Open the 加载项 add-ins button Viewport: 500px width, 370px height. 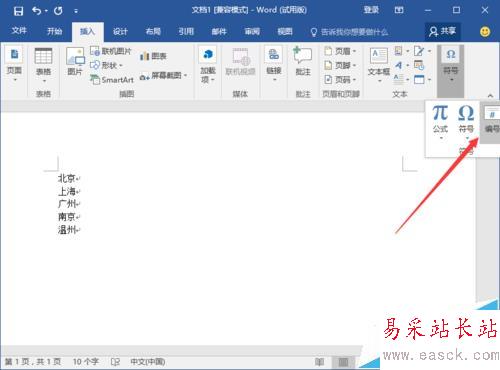click(x=208, y=65)
